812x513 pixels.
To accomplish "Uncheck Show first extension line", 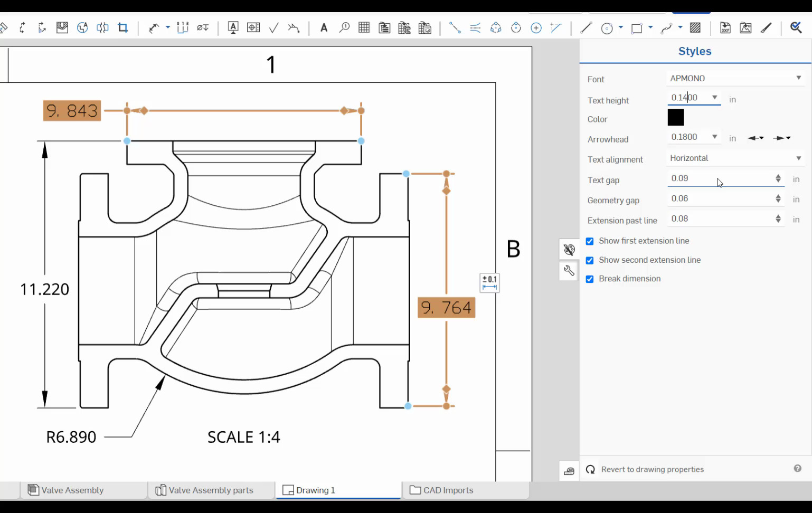I will [x=590, y=241].
